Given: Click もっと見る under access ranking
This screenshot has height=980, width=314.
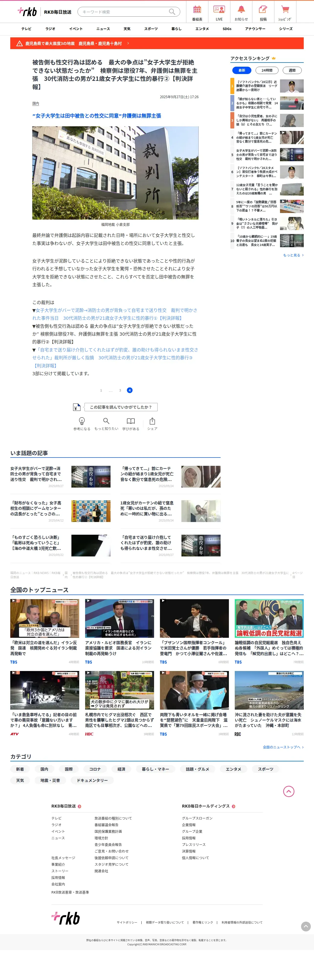Looking at the screenshot, I should [x=293, y=255].
